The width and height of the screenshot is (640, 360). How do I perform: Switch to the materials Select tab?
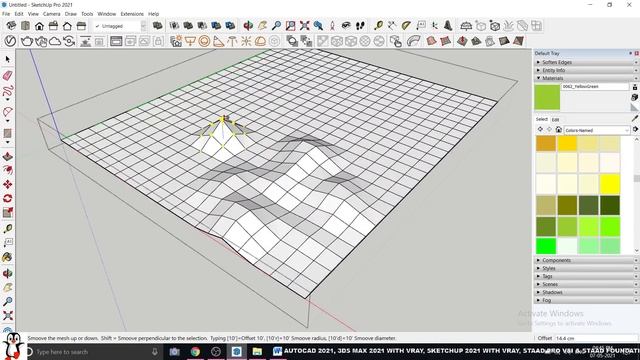542,119
